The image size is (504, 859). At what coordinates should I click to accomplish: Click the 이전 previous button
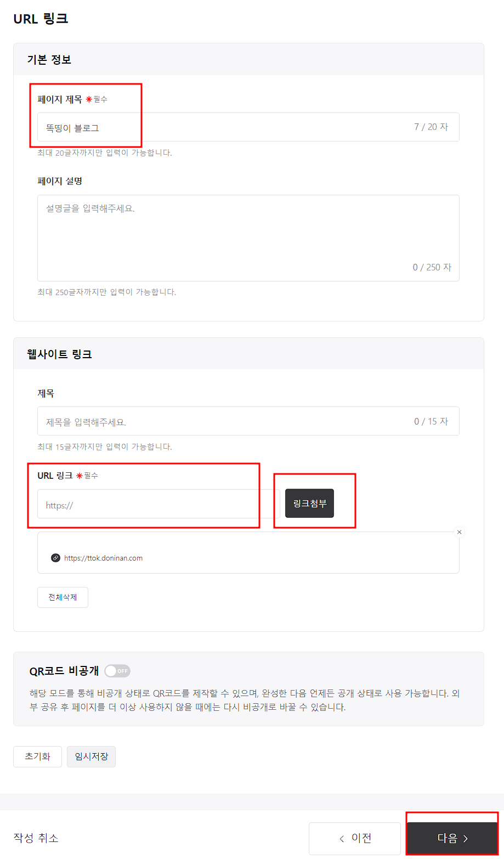(354, 838)
